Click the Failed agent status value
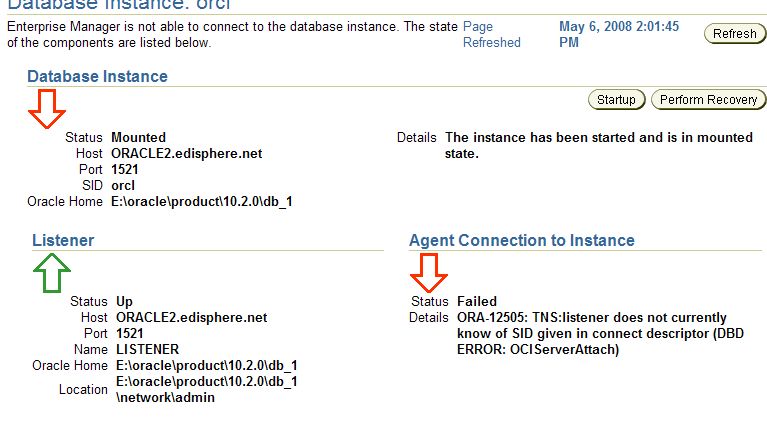This screenshot has height=422, width=767. (x=477, y=301)
